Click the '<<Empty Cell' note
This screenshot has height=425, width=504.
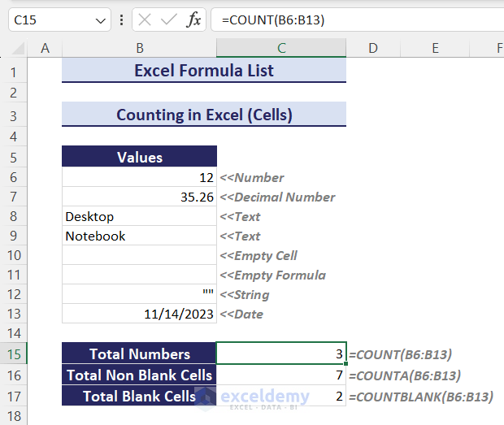pyautogui.click(x=259, y=256)
